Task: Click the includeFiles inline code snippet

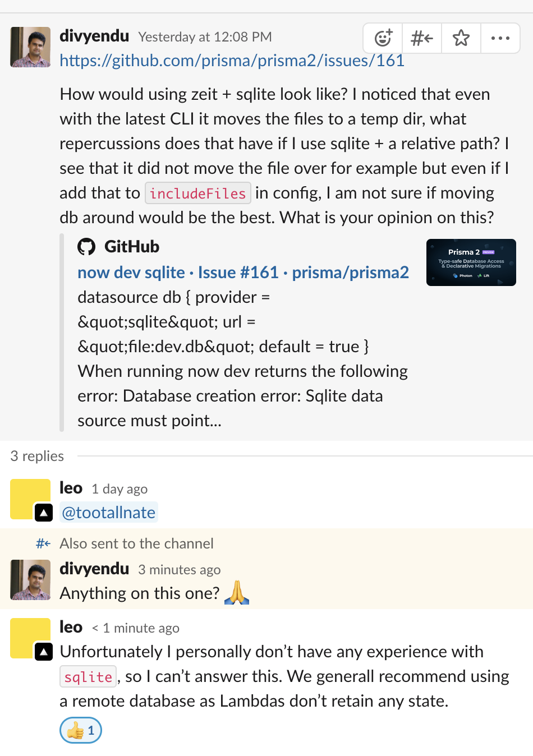Action: pos(197,193)
